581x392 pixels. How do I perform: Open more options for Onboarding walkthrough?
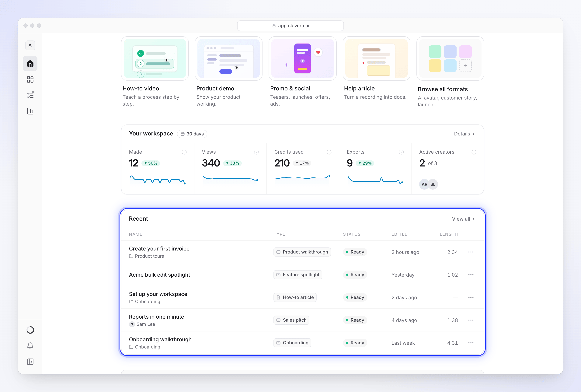471,343
